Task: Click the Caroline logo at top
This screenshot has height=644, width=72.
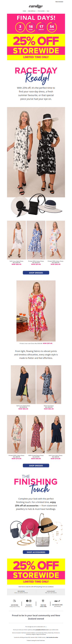Action: coord(36,6)
